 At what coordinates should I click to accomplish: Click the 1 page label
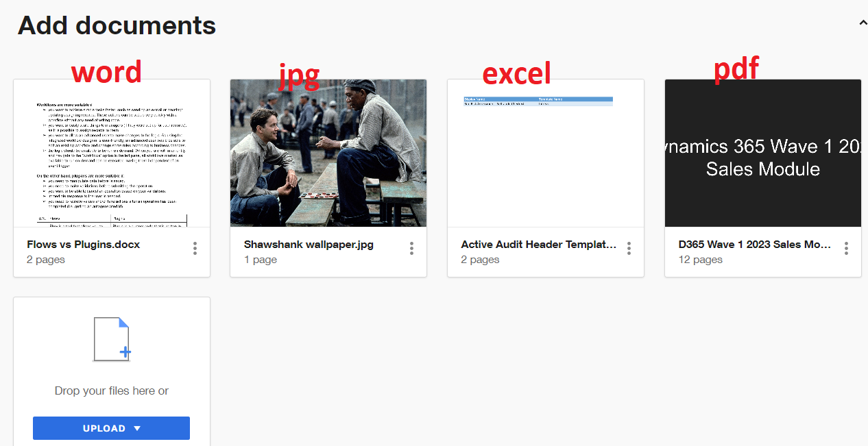tap(261, 260)
